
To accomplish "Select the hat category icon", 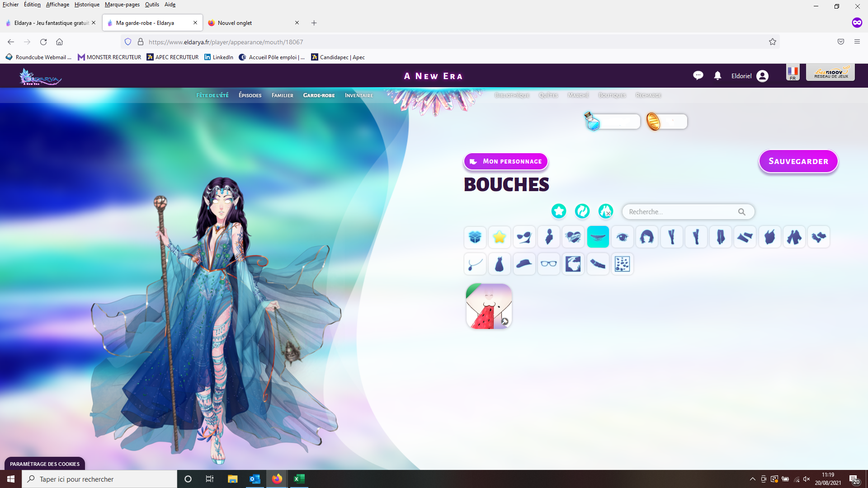I will 524,264.
